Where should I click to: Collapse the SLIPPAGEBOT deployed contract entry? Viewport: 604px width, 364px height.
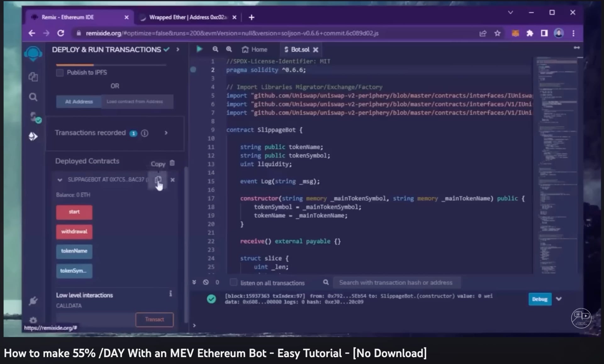(x=60, y=180)
